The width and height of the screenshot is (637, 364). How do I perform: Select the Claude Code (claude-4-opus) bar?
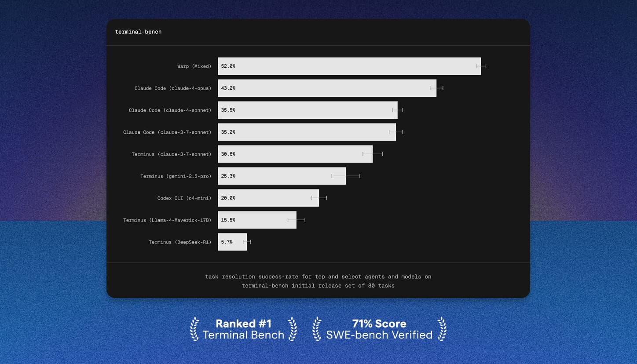(x=326, y=88)
